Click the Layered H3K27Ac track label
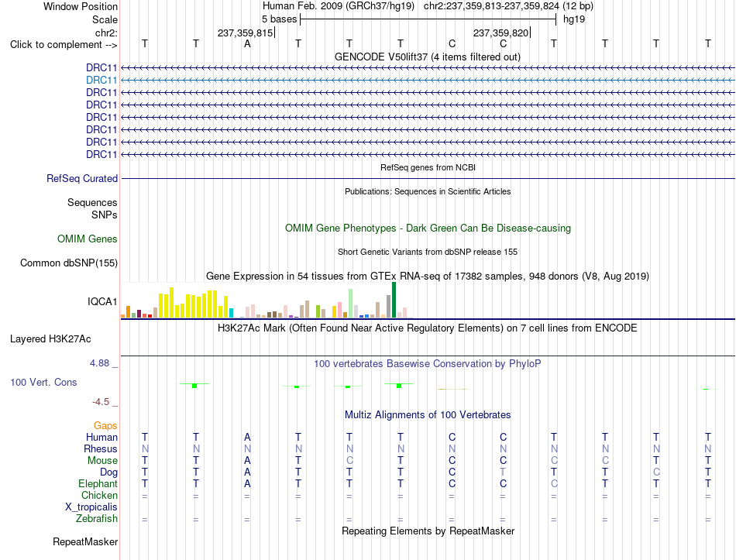This screenshot has height=560, width=736. pos(50,339)
